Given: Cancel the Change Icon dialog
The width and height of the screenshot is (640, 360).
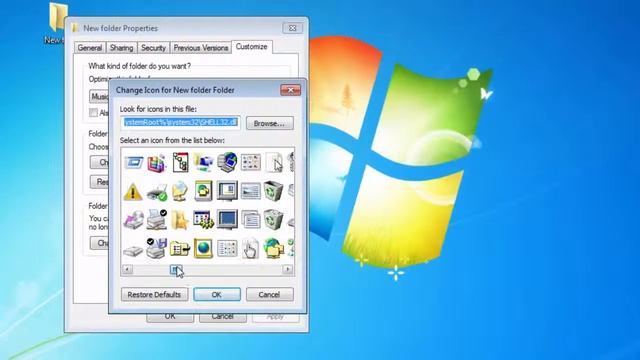Looking at the screenshot, I should 269,294.
